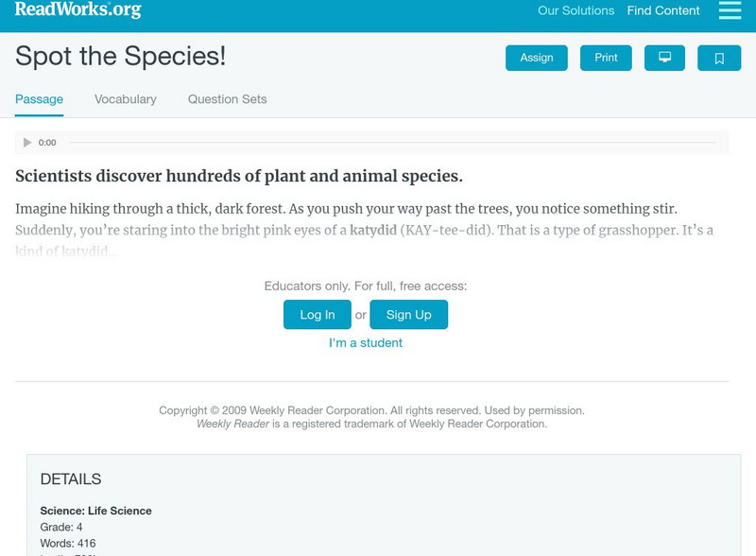Click the Science: Life Science label
The width and height of the screenshot is (756, 556).
click(x=95, y=511)
